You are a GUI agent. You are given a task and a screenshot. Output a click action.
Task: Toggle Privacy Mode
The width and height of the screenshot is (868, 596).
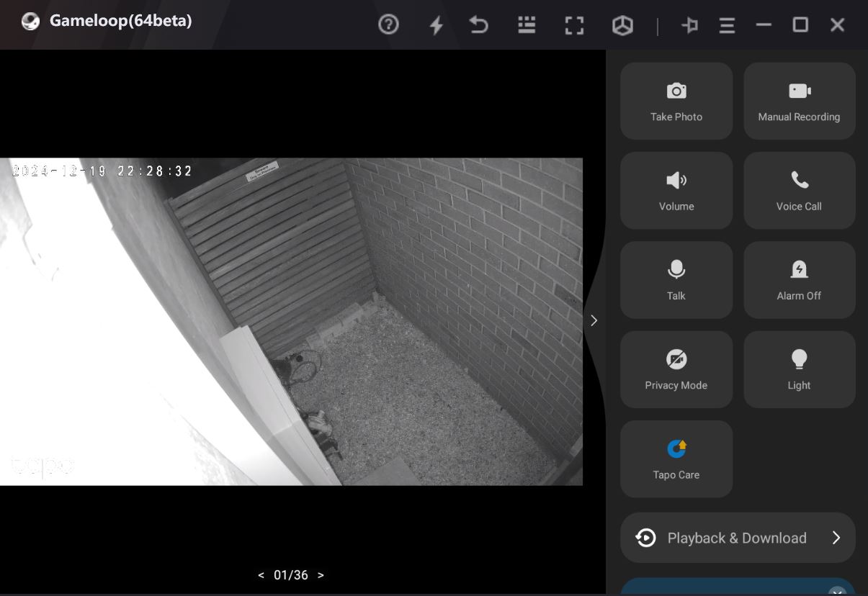pos(676,369)
